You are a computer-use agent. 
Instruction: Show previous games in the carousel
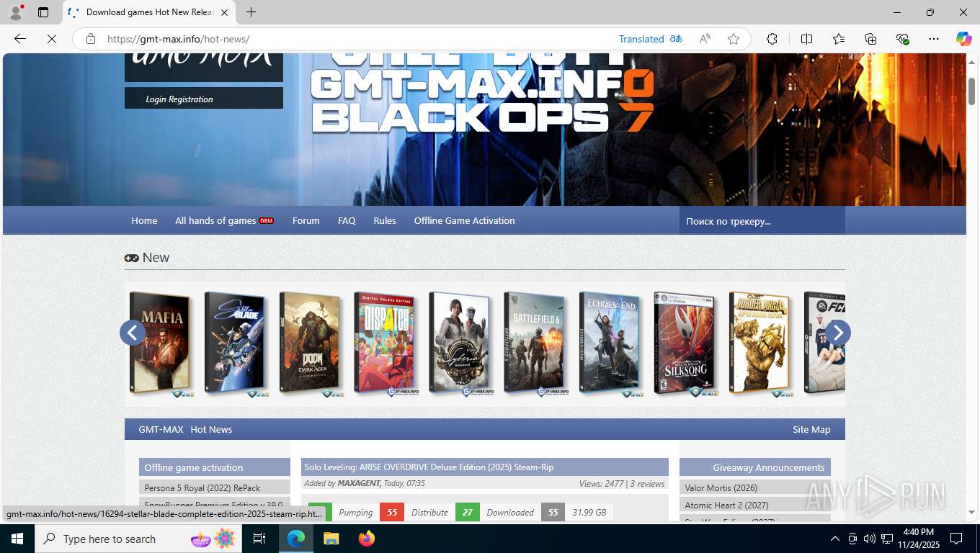click(x=132, y=333)
